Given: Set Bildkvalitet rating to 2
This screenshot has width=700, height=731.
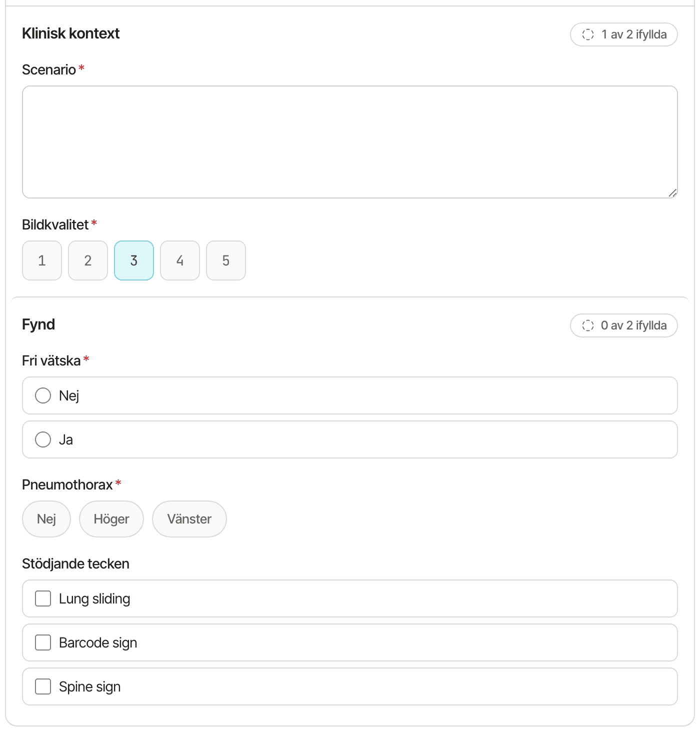Looking at the screenshot, I should 88,260.
